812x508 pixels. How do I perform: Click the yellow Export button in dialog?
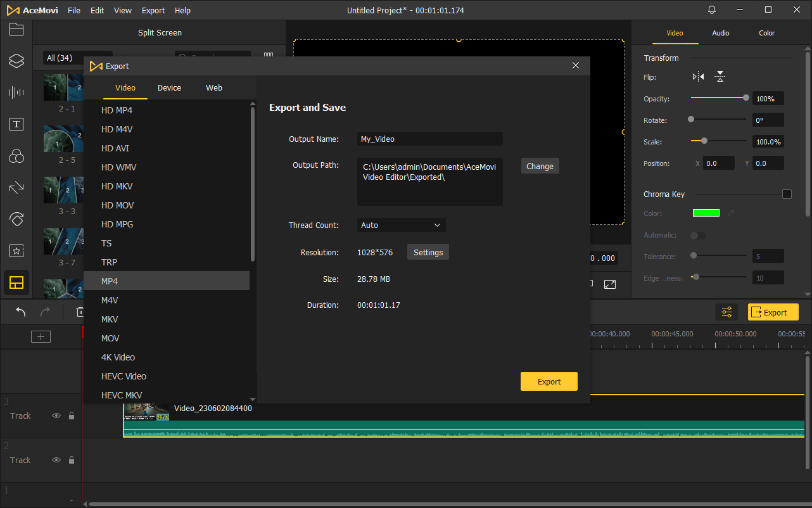coord(549,381)
